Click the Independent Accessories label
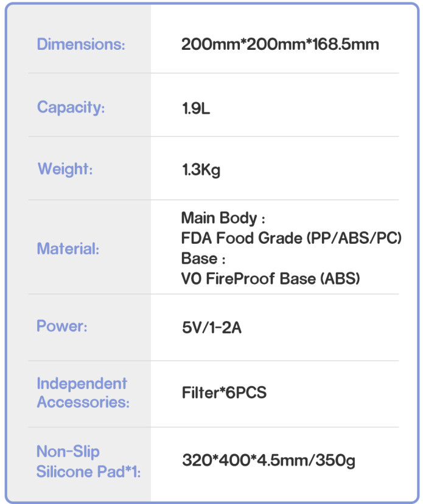The image size is (423, 504). (83, 393)
